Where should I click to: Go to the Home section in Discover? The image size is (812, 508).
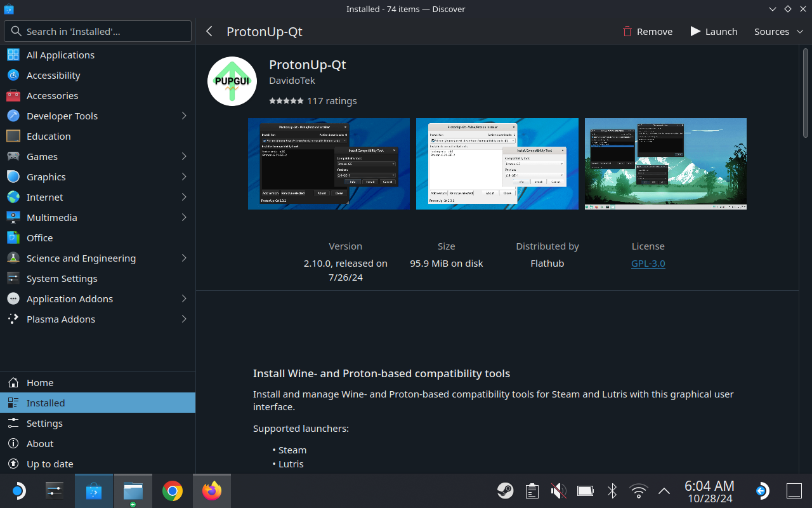point(39,382)
